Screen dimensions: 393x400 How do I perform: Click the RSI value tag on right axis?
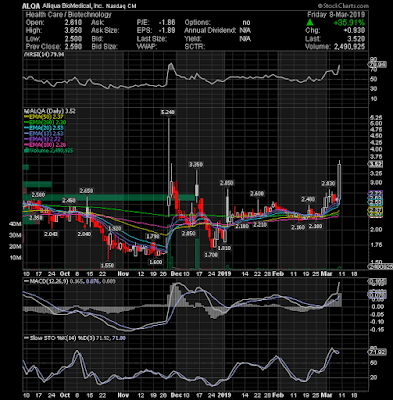(x=377, y=64)
